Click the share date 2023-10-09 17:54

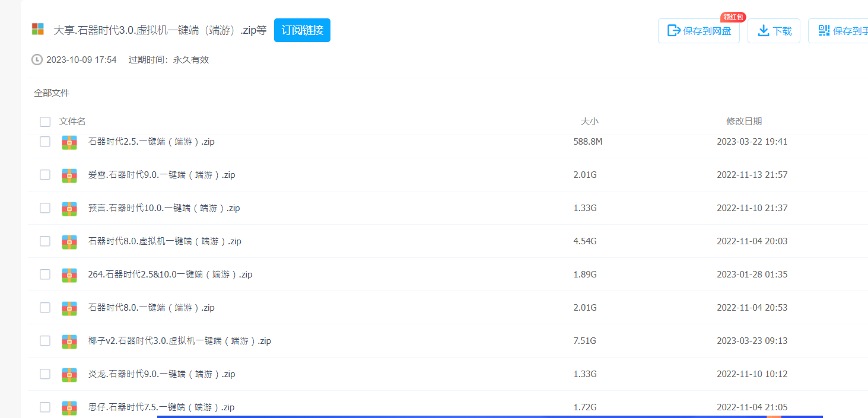pos(81,60)
